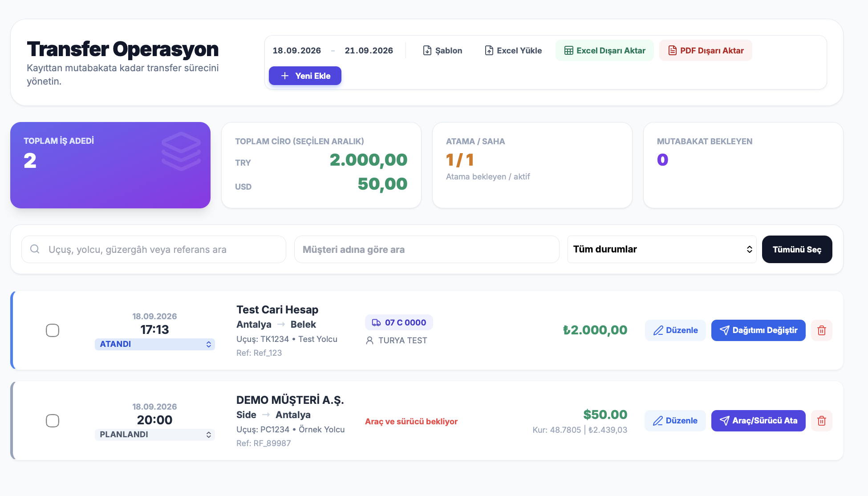The width and height of the screenshot is (868, 496).
Task: Click the truck icon beside plate 07 C 0000
Action: [x=376, y=322]
